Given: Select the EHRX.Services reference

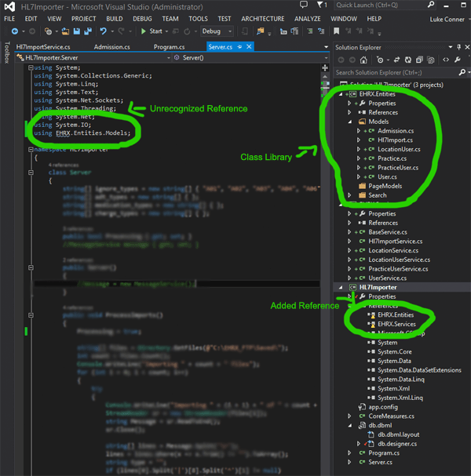Looking at the screenshot, I should click(396, 324).
